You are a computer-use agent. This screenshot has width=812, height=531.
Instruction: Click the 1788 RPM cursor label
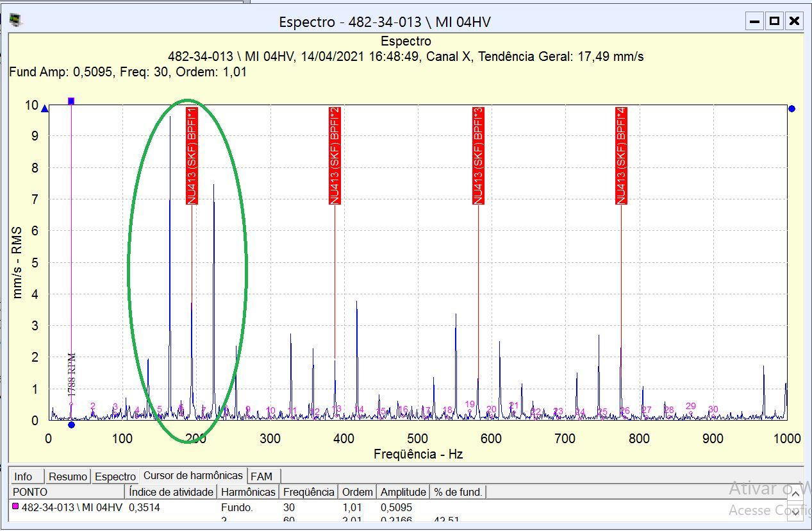(72, 375)
